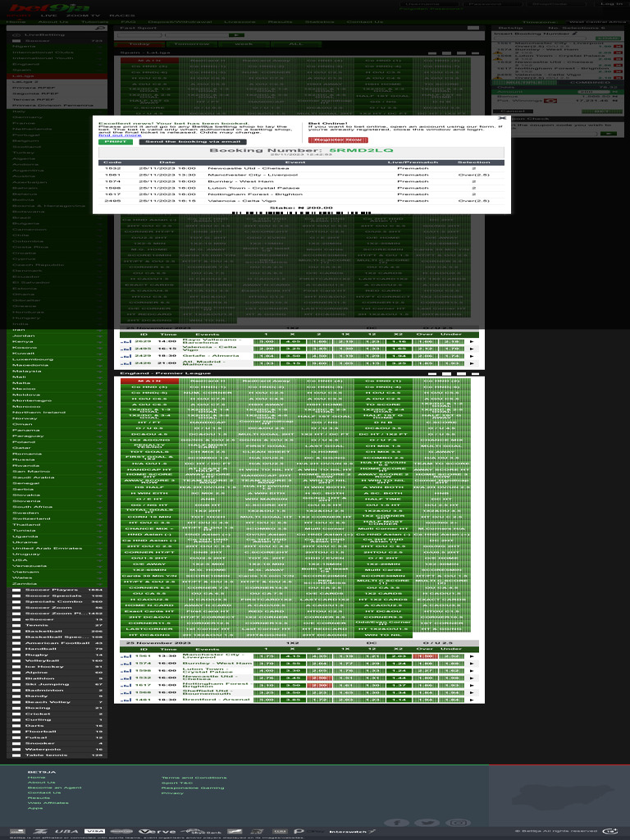This screenshot has height=840, width=630.
Task: Open stats icon for Nottingham Forest - Brighton
Action: click(126, 685)
